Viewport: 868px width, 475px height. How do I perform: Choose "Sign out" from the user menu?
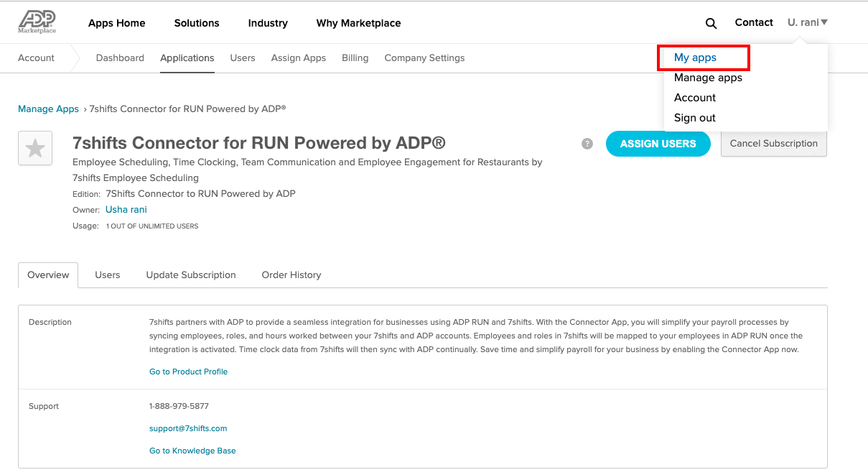click(x=694, y=117)
